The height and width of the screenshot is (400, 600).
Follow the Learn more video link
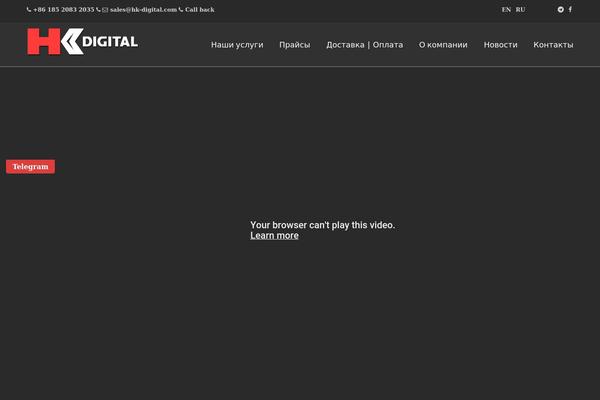tap(274, 236)
